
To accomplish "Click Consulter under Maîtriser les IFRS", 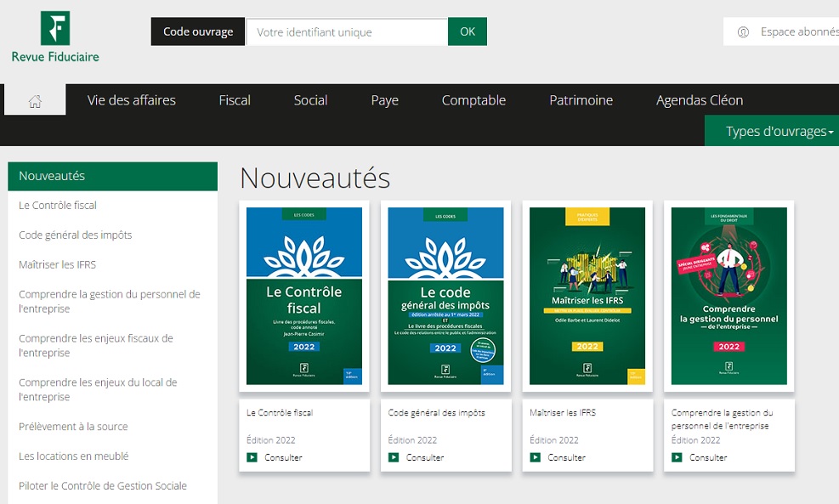I will click(x=567, y=457).
